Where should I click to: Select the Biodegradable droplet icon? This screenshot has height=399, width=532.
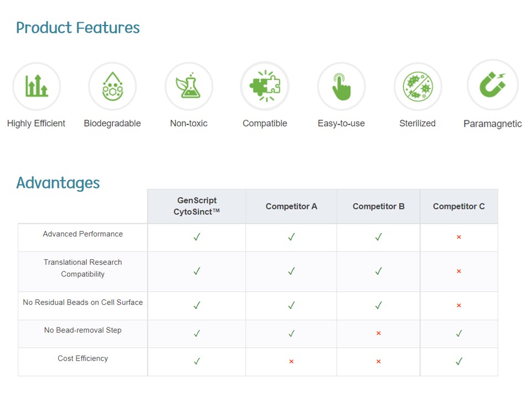point(112,86)
